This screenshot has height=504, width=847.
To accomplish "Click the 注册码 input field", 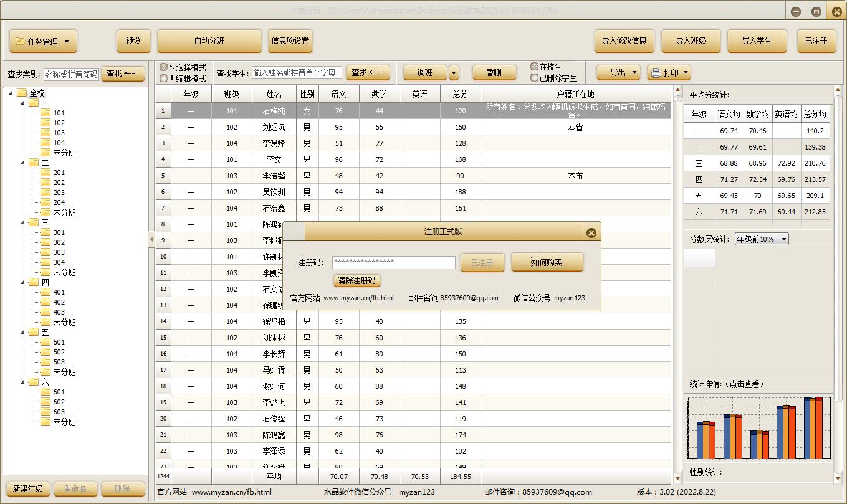I will click(393, 262).
